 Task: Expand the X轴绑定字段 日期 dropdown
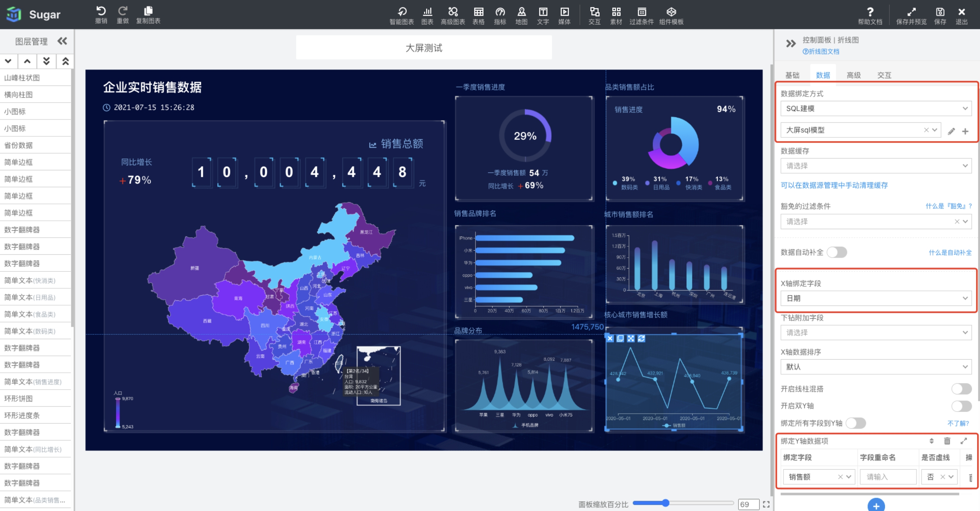click(x=876, y=298)
